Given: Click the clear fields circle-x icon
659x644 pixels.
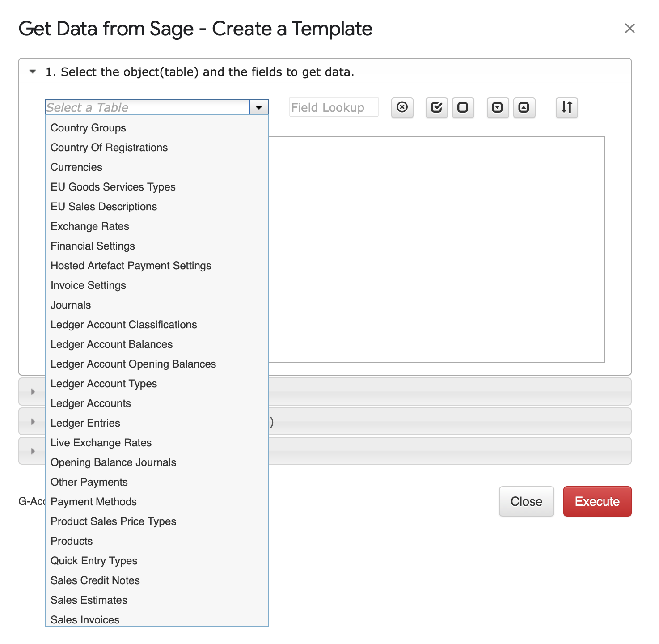Looking at the screenshot, I should click(x=402, y=107).
